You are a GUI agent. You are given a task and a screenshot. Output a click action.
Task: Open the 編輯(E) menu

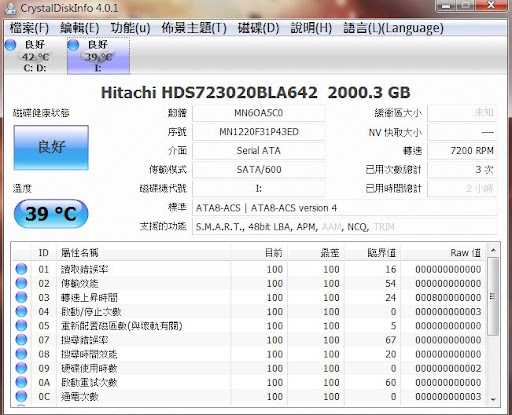[x=80, y=28]
